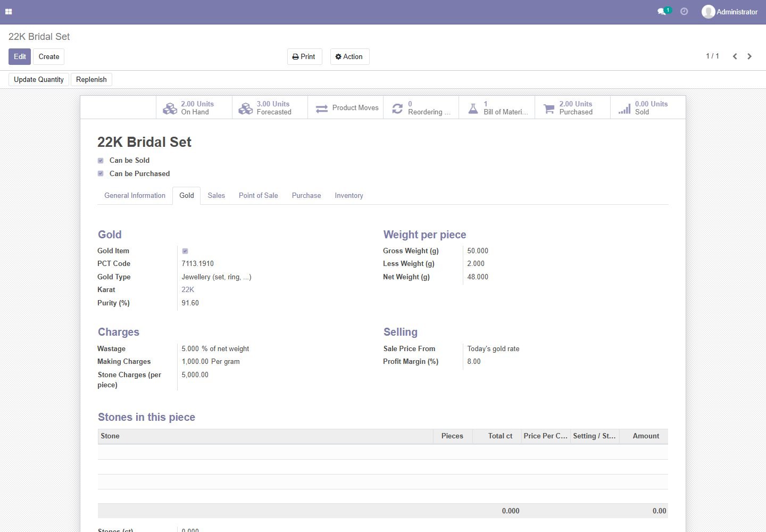Open the Administrator user menu
The height and width of the screenshot is (532, 766).
click(x=729, y=12)
